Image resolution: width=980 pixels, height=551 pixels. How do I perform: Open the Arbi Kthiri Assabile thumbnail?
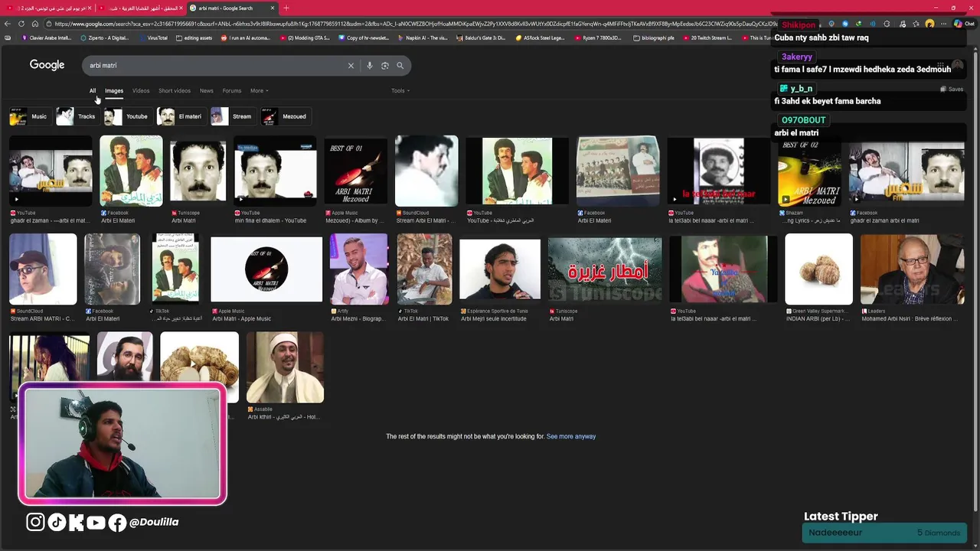click(286, 367)
